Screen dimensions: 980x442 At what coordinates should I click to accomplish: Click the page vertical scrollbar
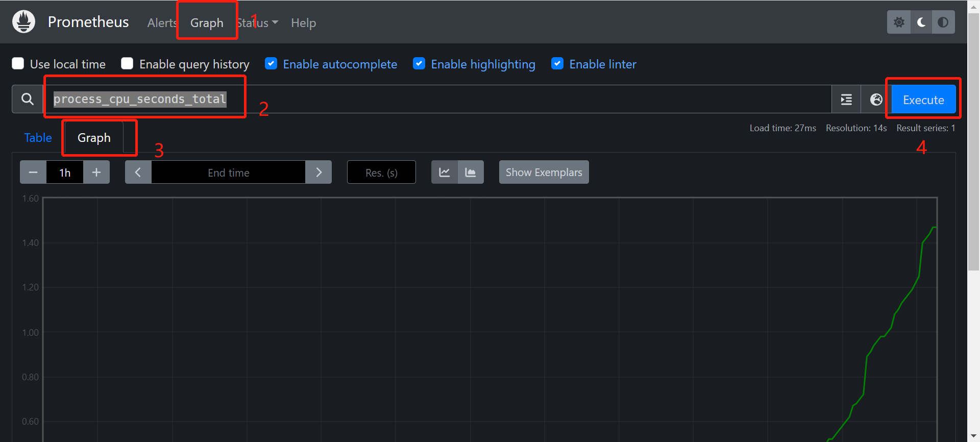pyautogui.click(x=973, y=153)
